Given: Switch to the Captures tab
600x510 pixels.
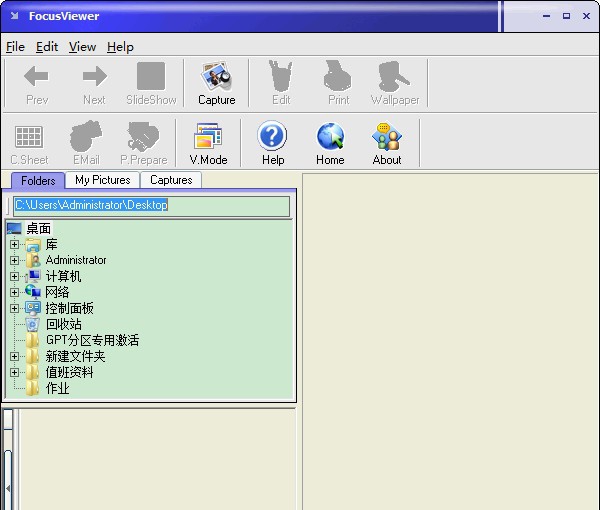Looking at the screenshot, I should [x=171, y=180].
